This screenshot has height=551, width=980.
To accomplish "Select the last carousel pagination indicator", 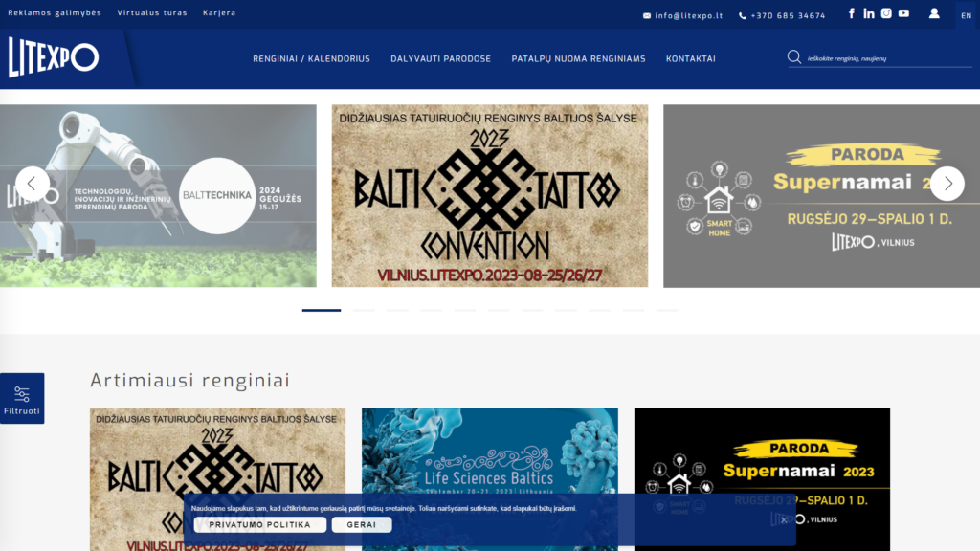I will click(667, 310).
